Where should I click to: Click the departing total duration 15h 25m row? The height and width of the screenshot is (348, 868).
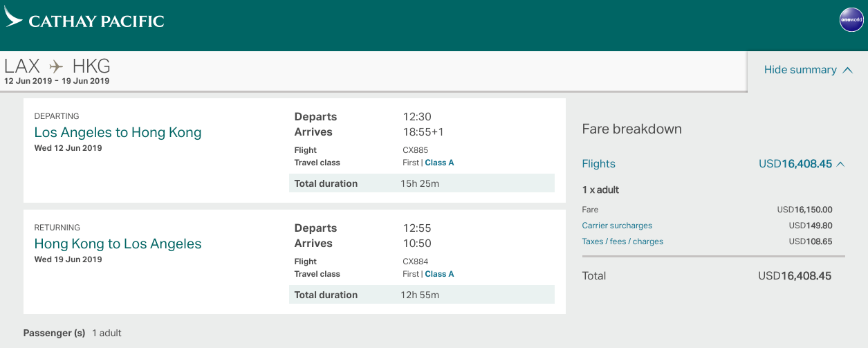(x=421, y=183)
